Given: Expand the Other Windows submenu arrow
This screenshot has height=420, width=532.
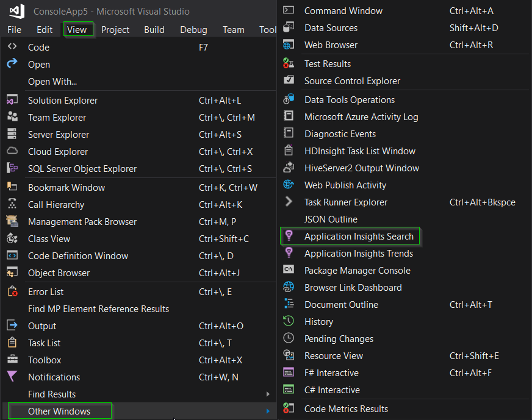Looking at the screenshot, I should [268, 411].
